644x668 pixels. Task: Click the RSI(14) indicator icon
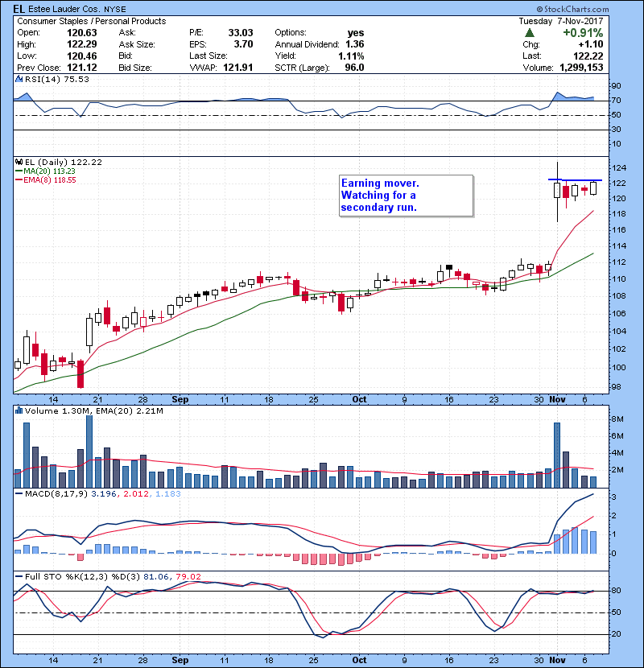pos(19,79)
